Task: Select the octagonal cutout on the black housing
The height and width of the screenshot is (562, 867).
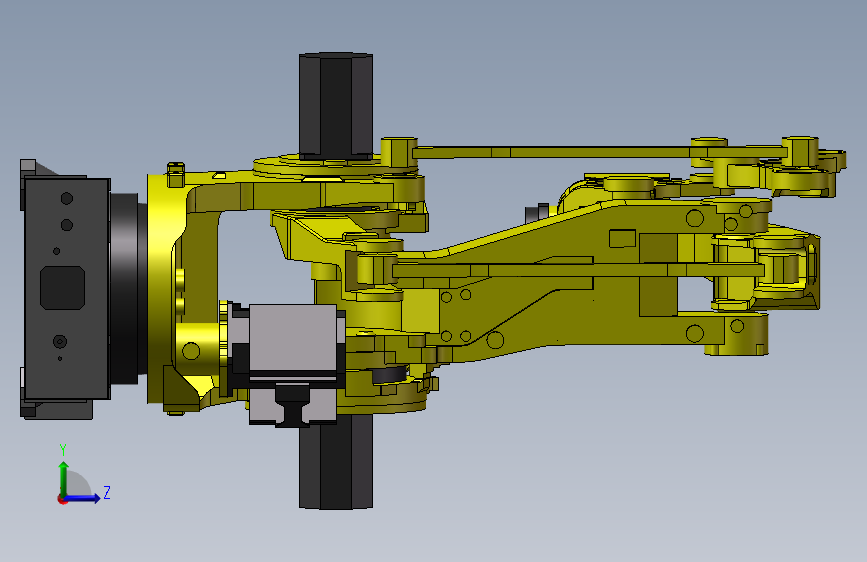Action: coord(62,288)
